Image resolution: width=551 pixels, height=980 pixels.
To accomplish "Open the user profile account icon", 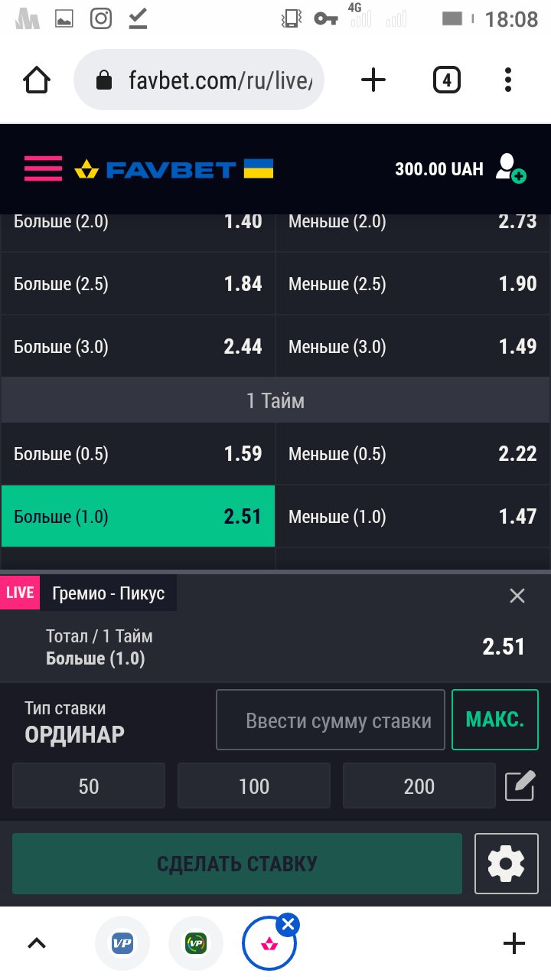I will (x=509, y=168).
